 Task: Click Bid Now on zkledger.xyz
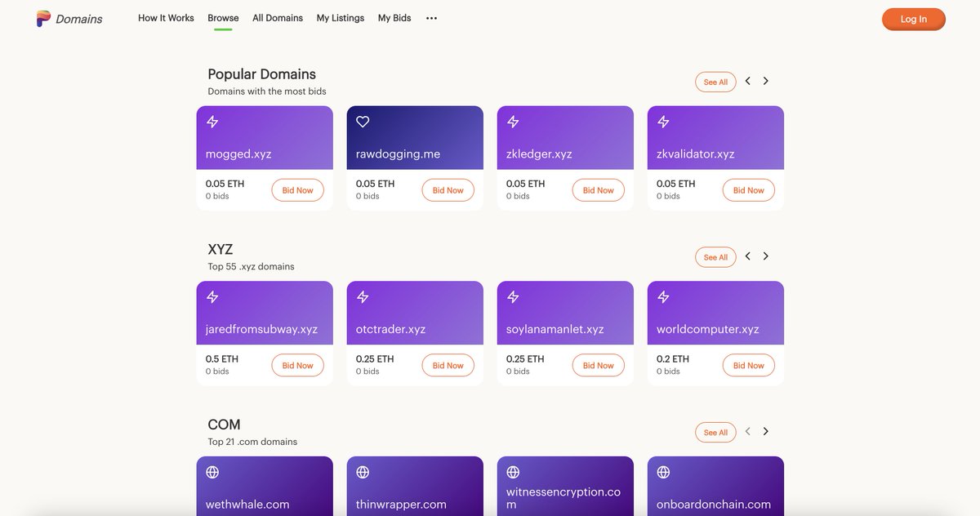pyautogui.click(x=598, y=190)
